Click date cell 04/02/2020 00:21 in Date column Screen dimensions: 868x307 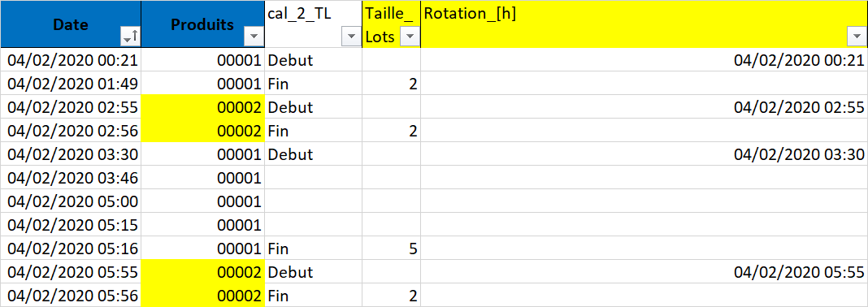click(x=71, y=60)
